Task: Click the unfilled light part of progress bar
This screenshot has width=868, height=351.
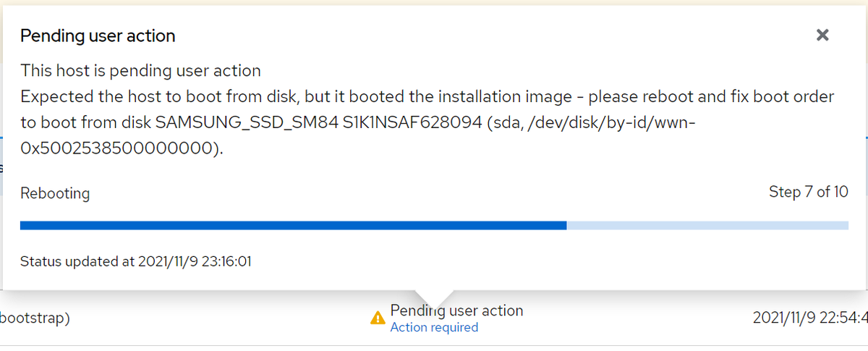Action: (707, 226)
